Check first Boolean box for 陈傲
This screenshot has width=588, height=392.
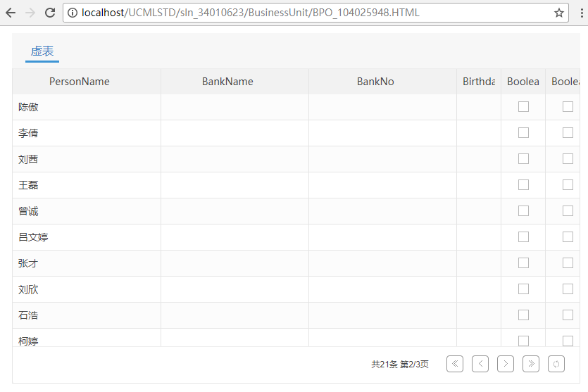pos(523,107)
